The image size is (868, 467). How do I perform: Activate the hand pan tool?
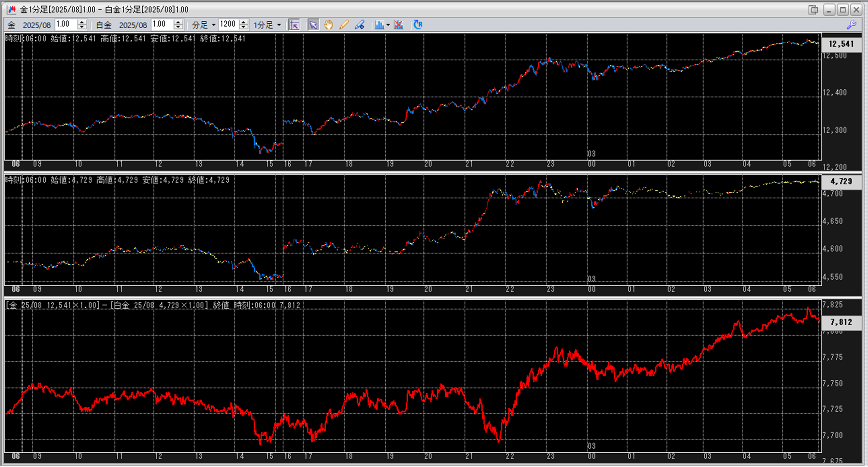coord(328,25)
